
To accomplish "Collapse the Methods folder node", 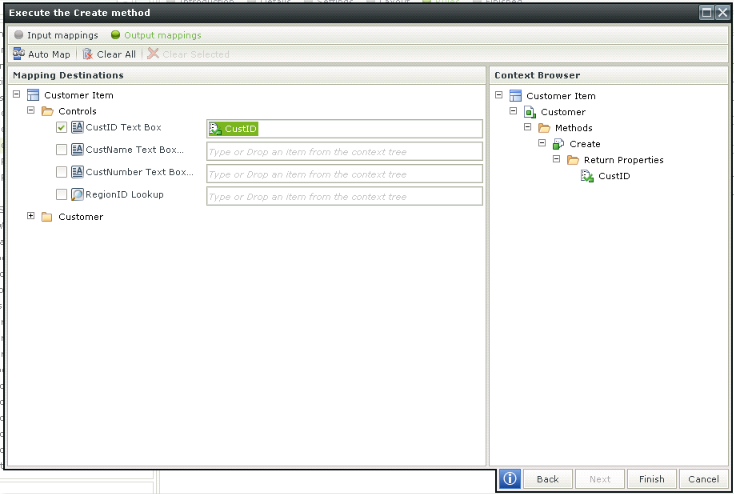I will point(528,127).
